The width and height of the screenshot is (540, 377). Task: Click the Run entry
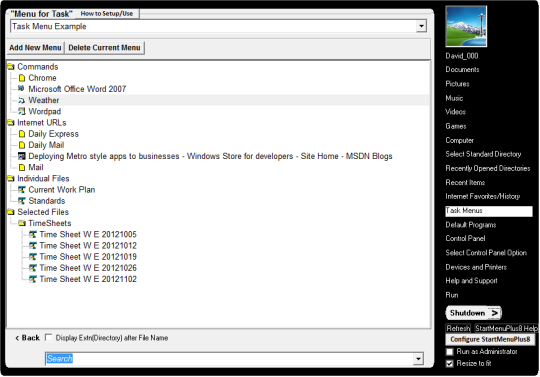(452, 295)
